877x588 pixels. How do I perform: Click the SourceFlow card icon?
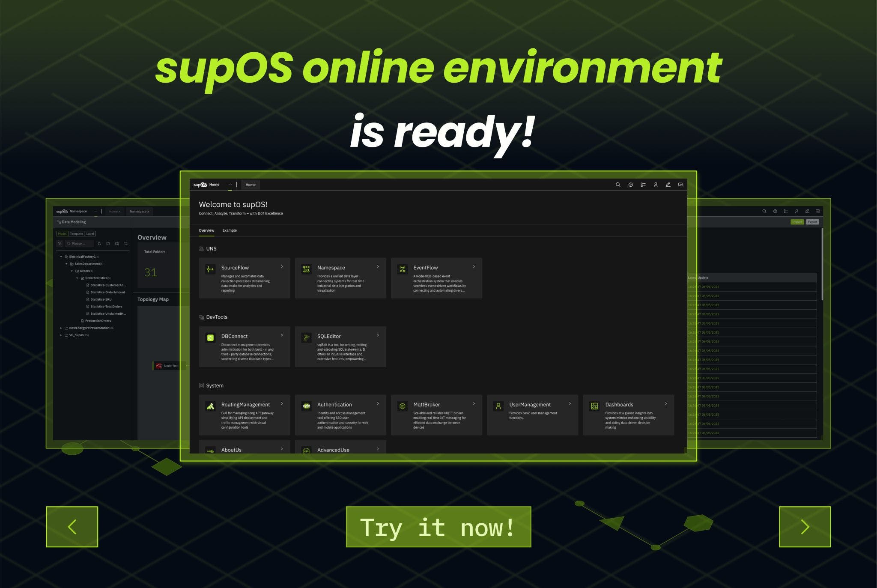[x=210, y=269]
